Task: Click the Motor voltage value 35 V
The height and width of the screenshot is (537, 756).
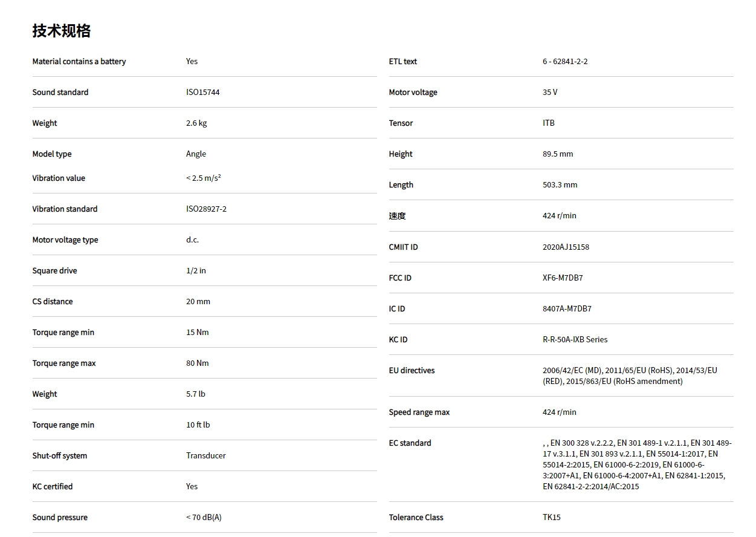Action: pyautogui.click(x=550, y=93)
